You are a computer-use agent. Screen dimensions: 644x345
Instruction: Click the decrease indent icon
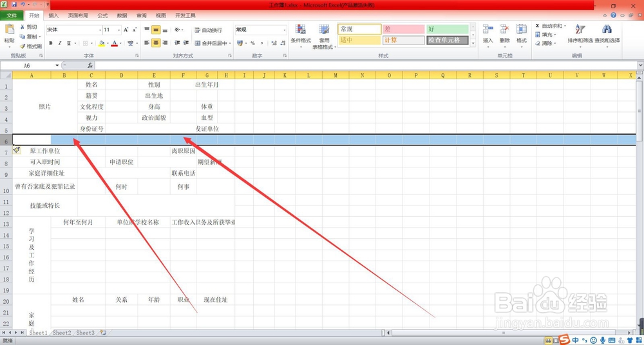point(178,42)
